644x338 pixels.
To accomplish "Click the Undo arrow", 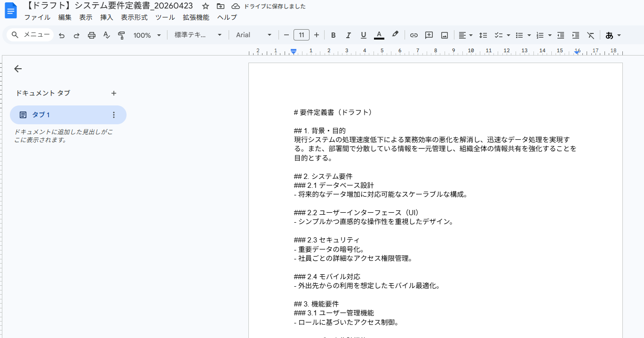I will tap(62, 35).
